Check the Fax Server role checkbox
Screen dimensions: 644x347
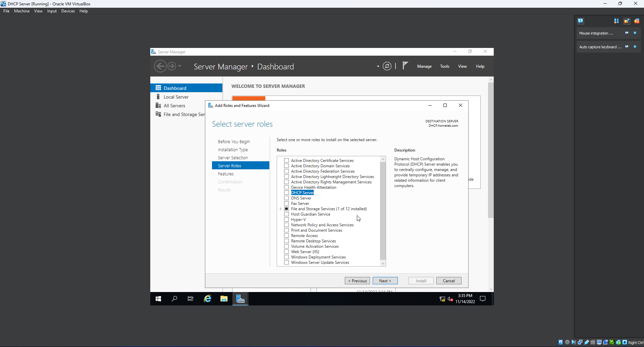pos(286,204)
